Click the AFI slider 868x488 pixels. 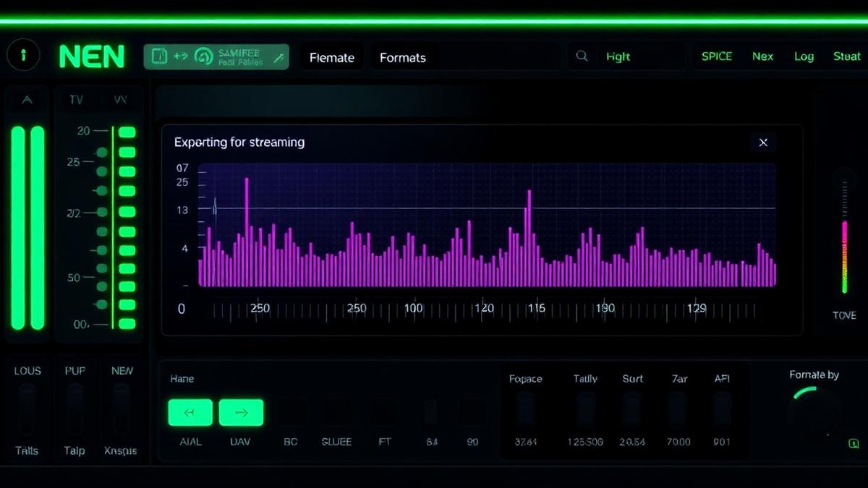[721, 409]
